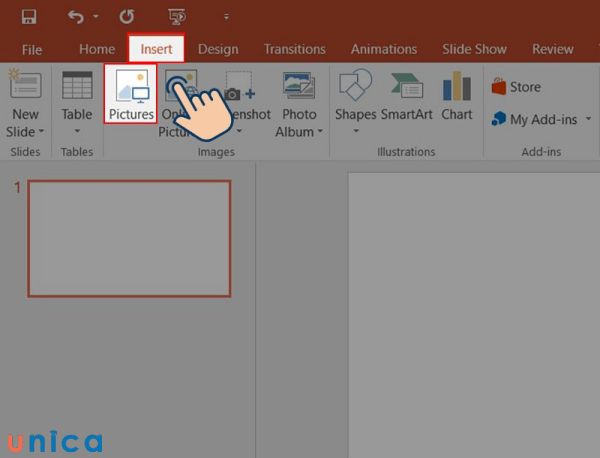Open the Table dropdown menu

coord(77,132)
